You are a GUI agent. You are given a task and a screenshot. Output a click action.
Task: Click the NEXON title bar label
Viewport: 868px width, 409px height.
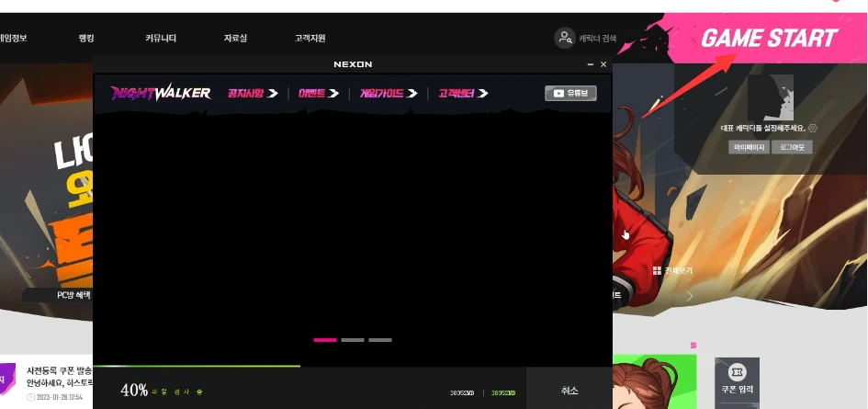[x=353, y=64]
